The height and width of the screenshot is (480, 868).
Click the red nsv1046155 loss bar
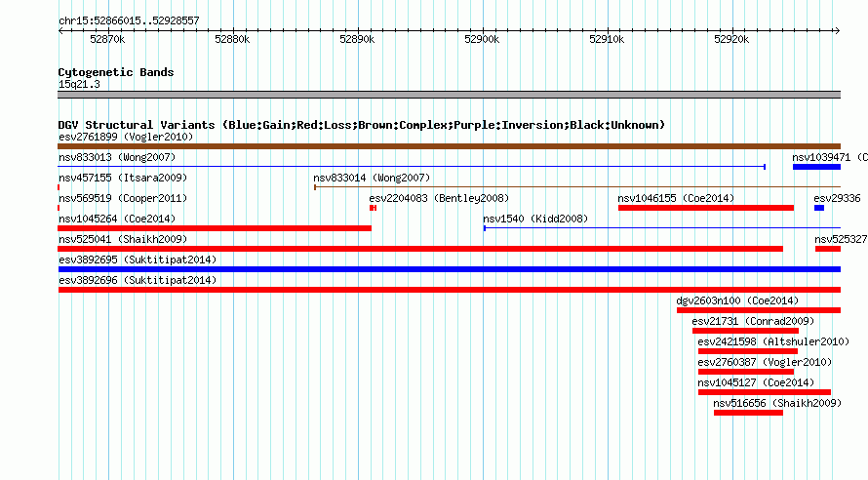(x=706, y=208)
